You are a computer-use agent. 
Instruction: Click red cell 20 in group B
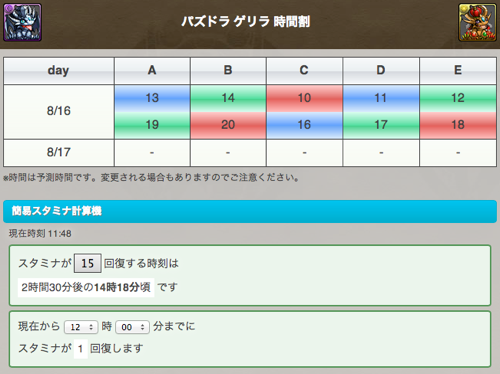pos(228,125)
